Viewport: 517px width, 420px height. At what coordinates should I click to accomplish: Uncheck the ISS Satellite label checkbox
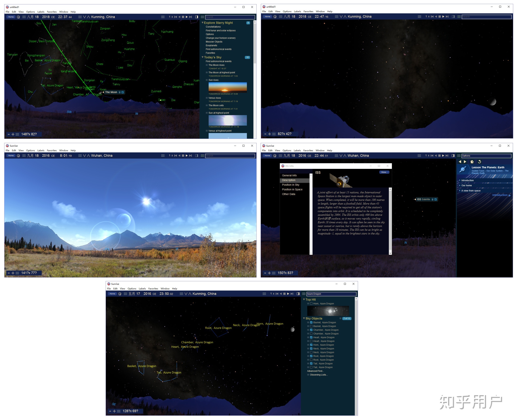435,199
